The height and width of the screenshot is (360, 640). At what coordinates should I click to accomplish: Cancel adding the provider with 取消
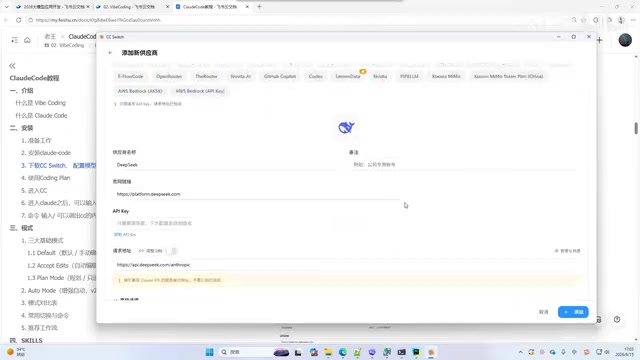coord(544,312)
